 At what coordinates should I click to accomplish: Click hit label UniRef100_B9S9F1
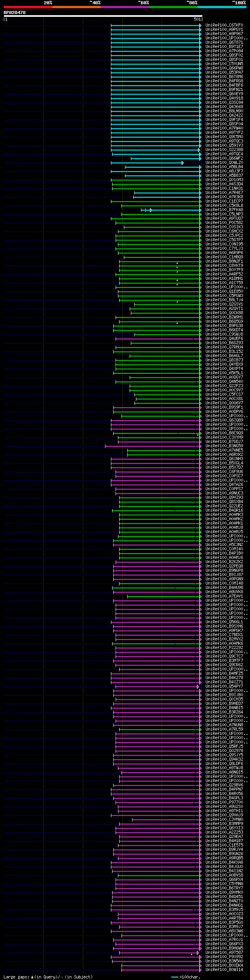point(224,407)
